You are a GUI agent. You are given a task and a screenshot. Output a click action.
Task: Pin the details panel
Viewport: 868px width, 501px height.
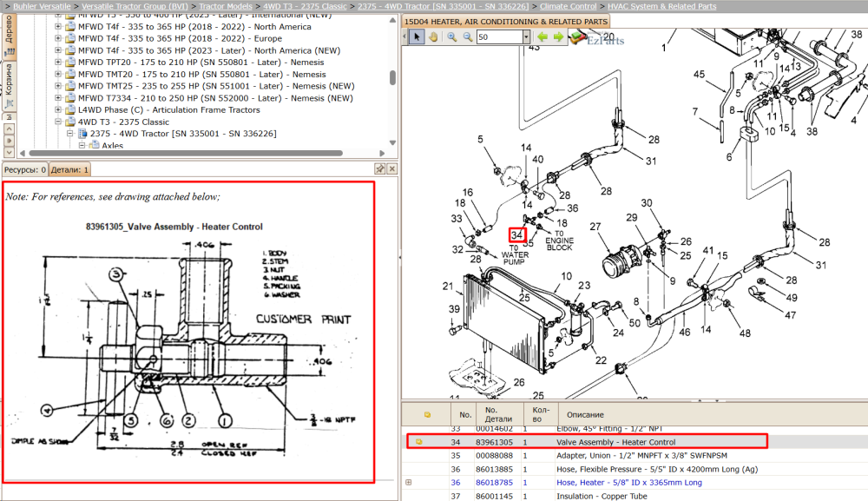[380, 168]
